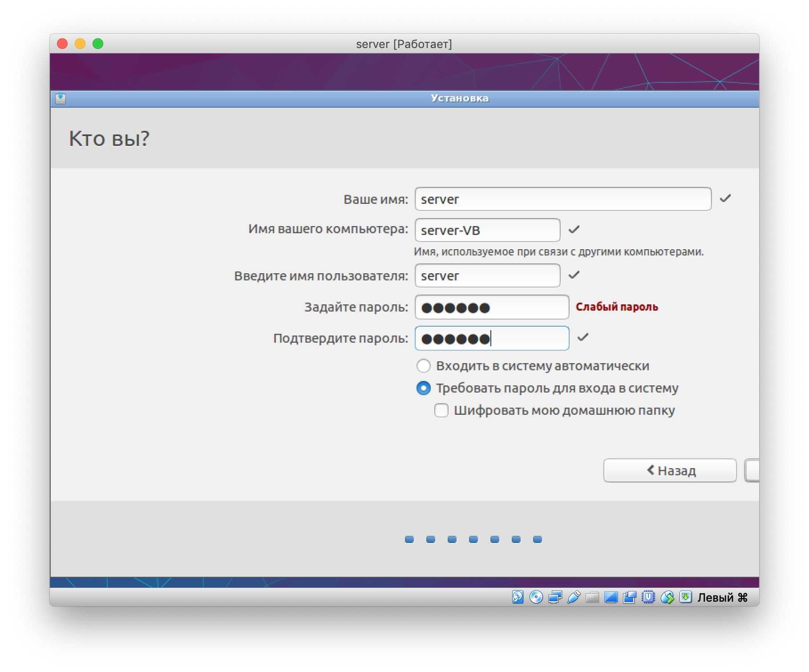Click the installer icon in Установка title bar
This screenshot has width=809, height=672.
click(61, 98)
